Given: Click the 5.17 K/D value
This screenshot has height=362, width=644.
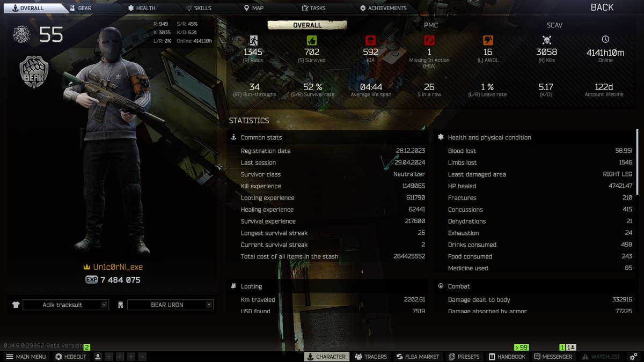Looking at the screenshot, I should pyautogui.click(x=546, y=87).
